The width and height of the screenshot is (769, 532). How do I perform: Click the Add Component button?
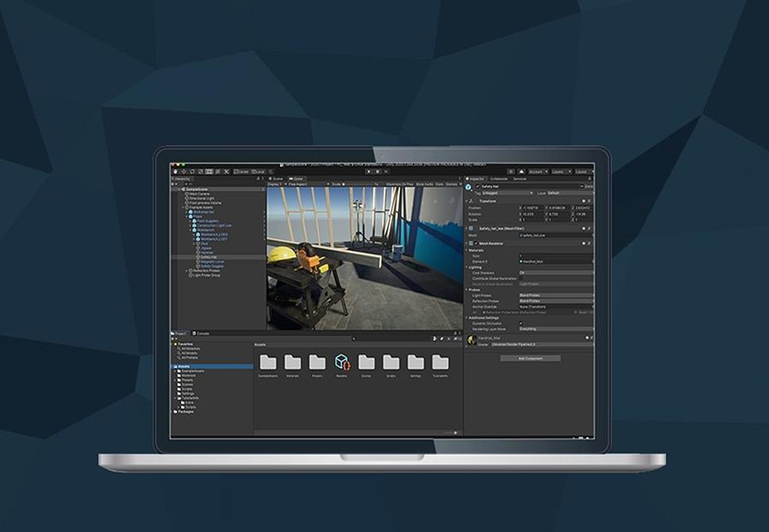[x=530, y=359]
